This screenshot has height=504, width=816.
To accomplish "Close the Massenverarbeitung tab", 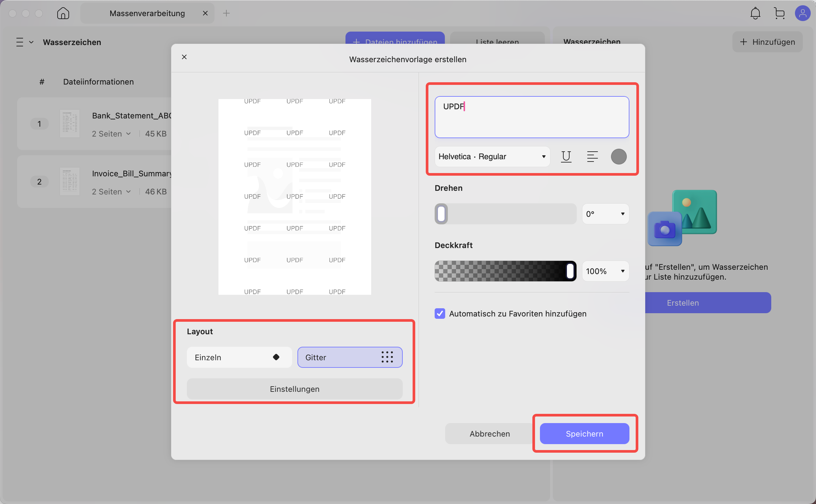I will coord(205,13).
